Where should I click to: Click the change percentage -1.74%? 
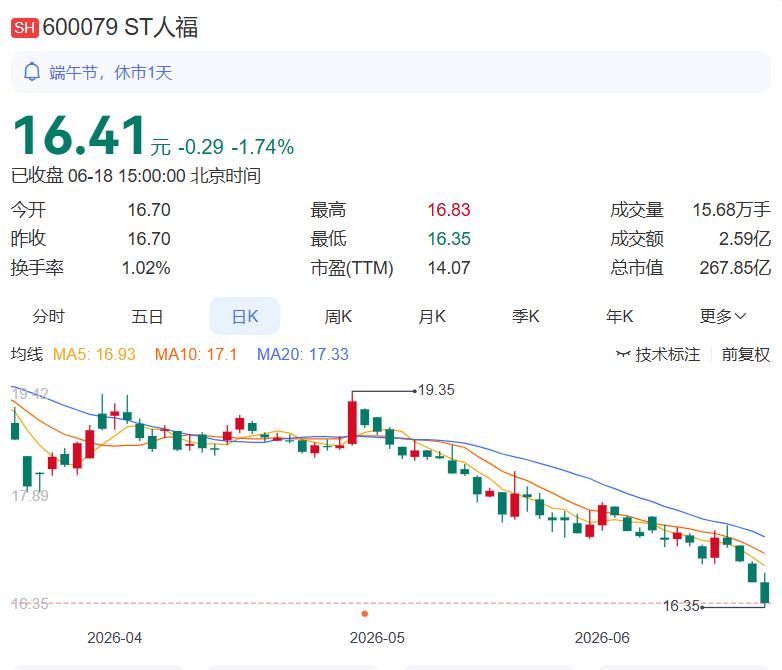[x=263, y=147]
